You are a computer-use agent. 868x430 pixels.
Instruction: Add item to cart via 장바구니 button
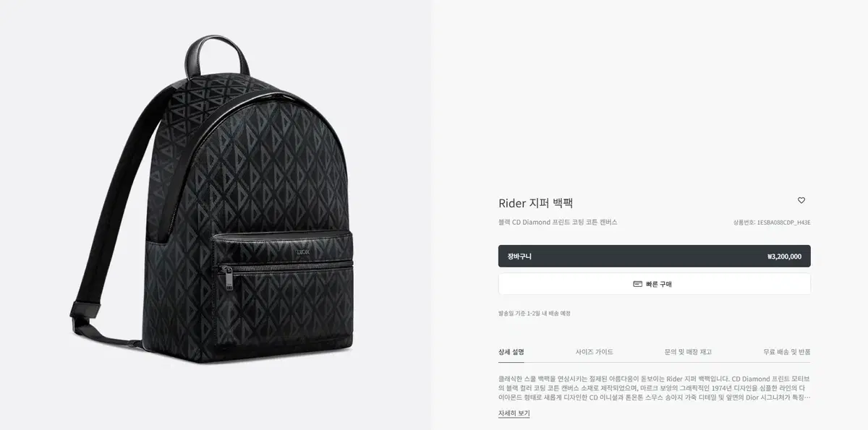654,256
